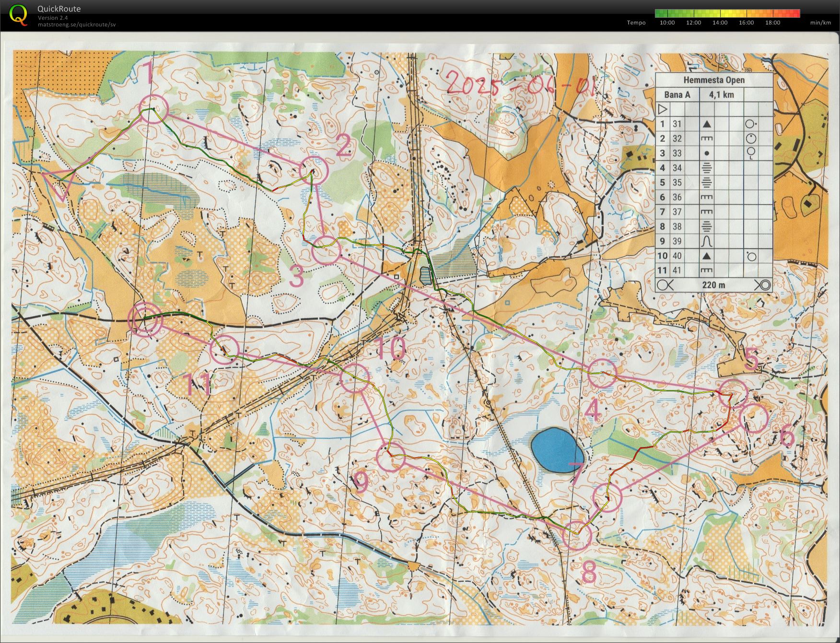Click the QuickRoute Q logo
The height and width of the screenshot is (643, 840).
(x=19, y=15)
